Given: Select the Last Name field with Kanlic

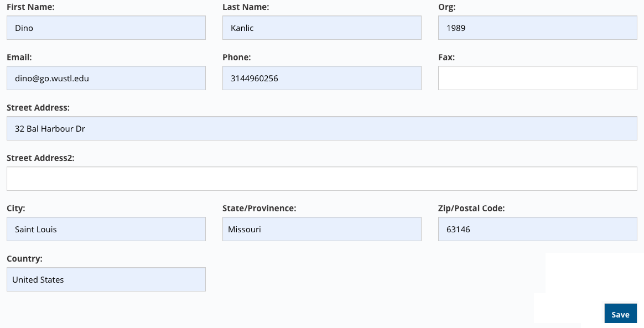Looking at the screenshot, I should (321, 28).
